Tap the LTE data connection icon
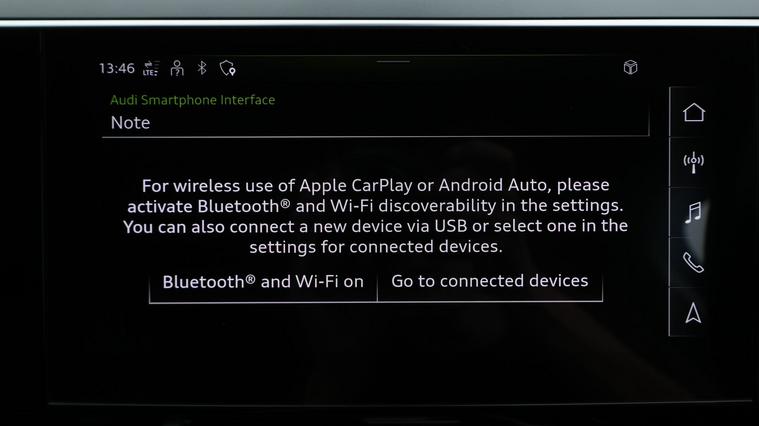 coord(151,68)
